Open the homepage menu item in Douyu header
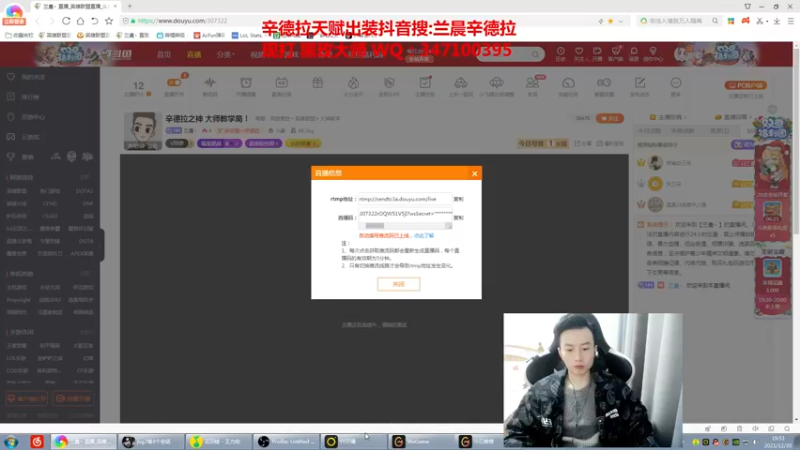 point(164,55)
